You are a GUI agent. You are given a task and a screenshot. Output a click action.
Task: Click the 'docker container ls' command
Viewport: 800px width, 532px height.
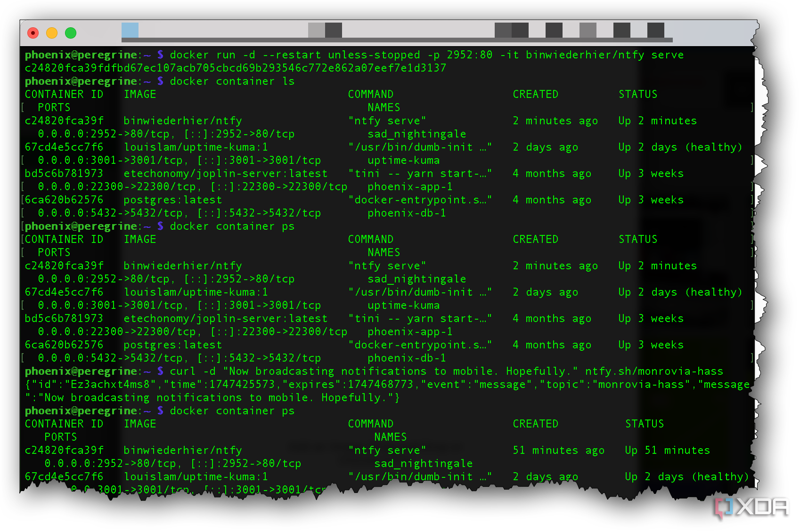click(x=232, y=81)
